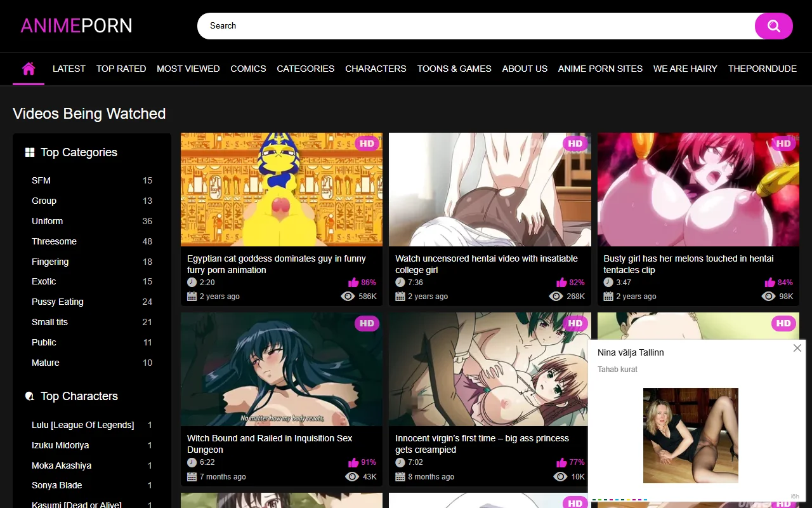Open the Egyptian cat goddess video thumbnail

[281, 189]
